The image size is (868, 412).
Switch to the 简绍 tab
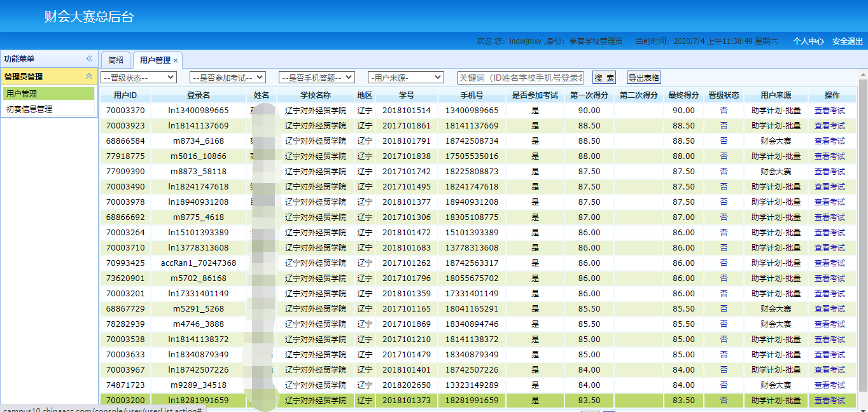(116, 60)
